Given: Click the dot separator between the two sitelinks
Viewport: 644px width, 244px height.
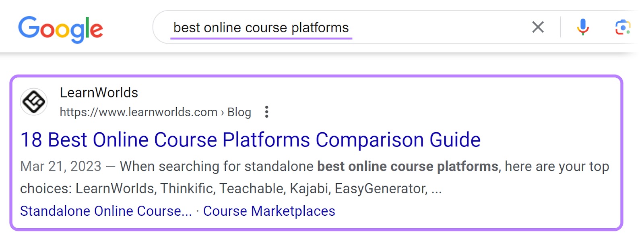Looking at the screenshot, I should pos(198,211).
